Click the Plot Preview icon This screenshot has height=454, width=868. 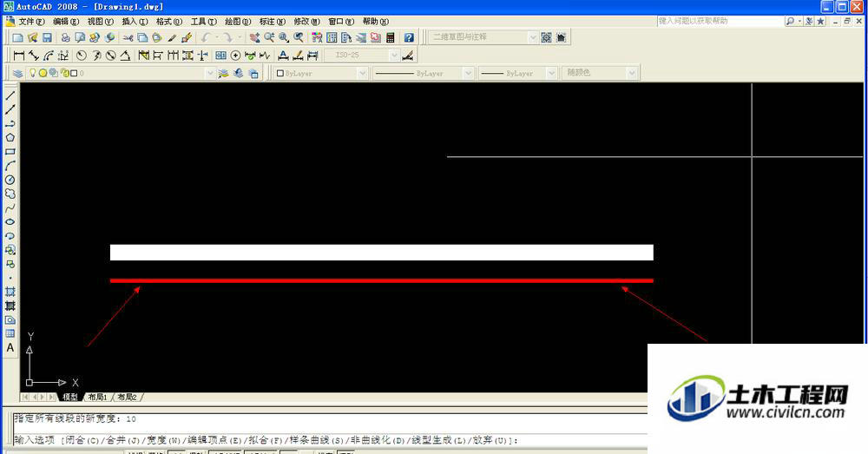pyautogui.click(x=80, y=37)
